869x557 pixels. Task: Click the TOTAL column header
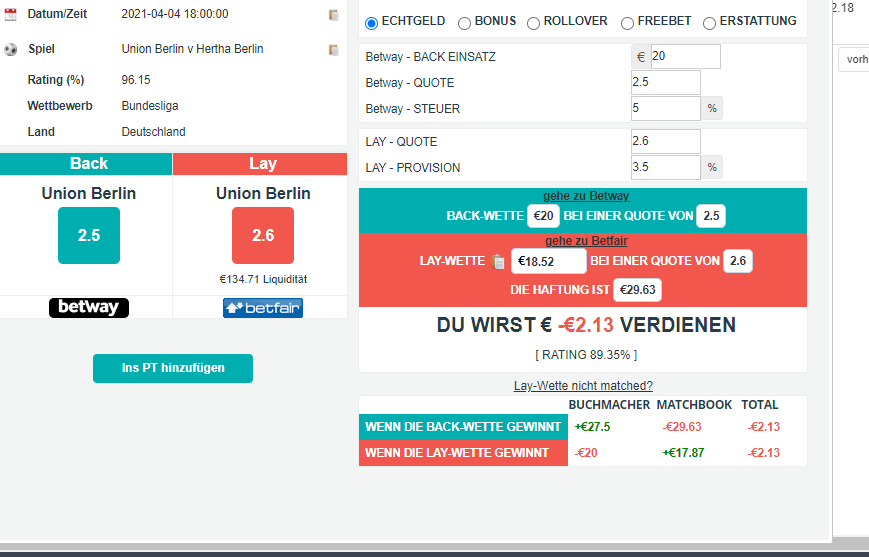[760, 405]
